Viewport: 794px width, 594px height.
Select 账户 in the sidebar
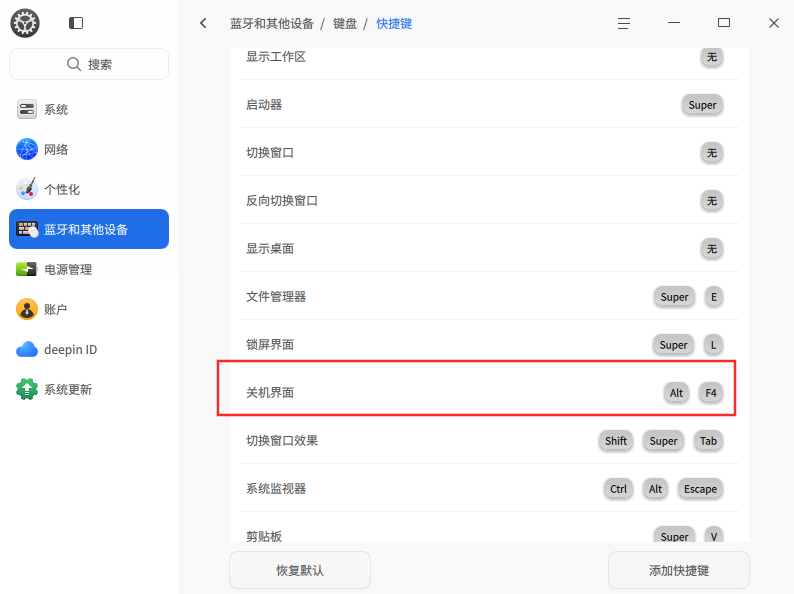(x=89, y=309)
